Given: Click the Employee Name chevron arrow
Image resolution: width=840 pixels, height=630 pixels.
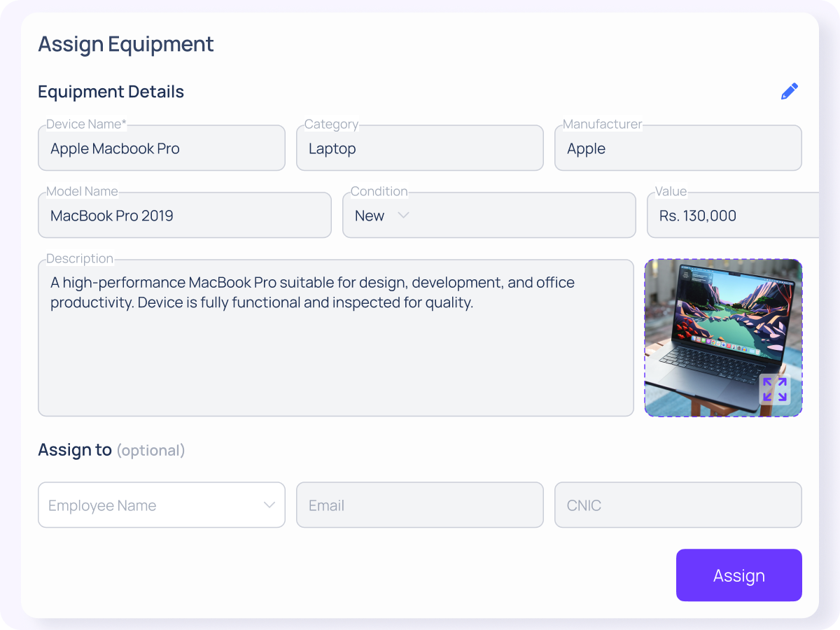Looking at the screenshot, I should [269, 505].
